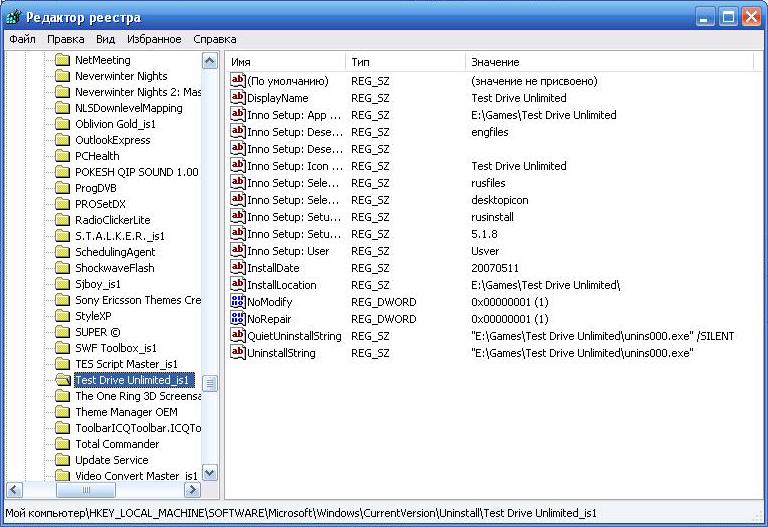Click the string icon of DisplayName value
This screenshot has height=527, width=768.
click(238, 97)
